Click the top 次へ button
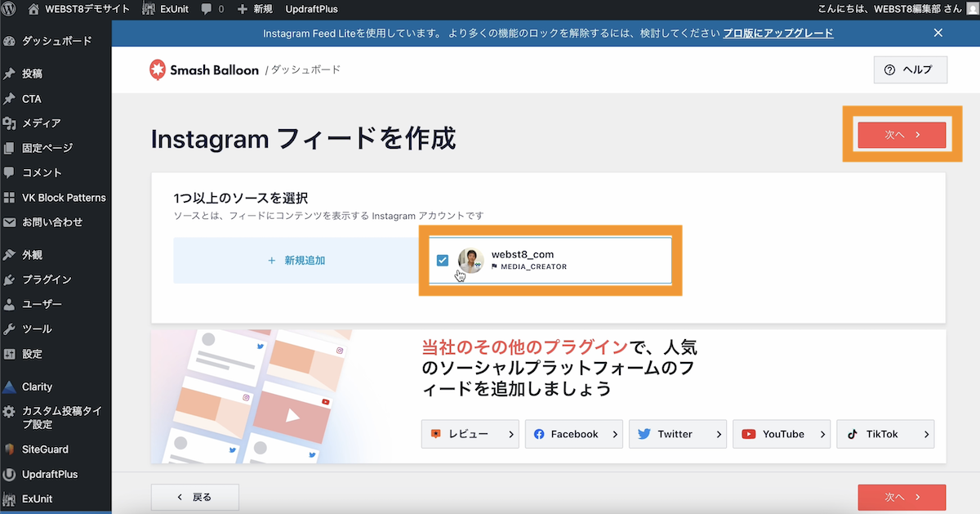Viewport: 980px width, 514px height. [x=902, y=134]
